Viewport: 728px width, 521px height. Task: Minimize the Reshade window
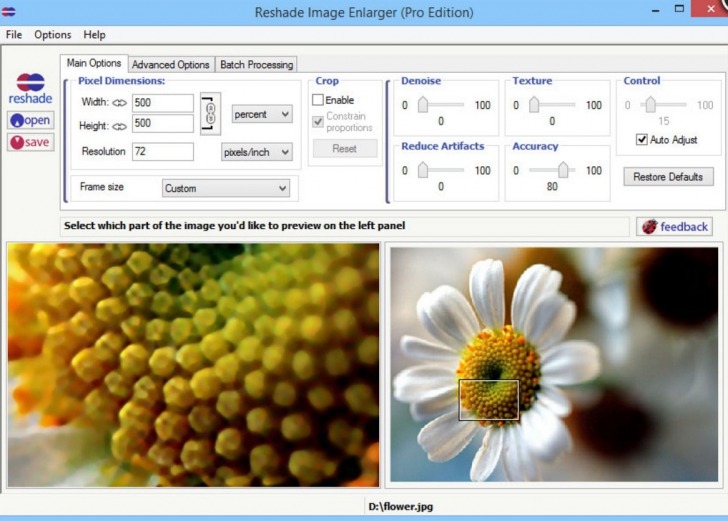pyautogui.click(x=656, y=10)
